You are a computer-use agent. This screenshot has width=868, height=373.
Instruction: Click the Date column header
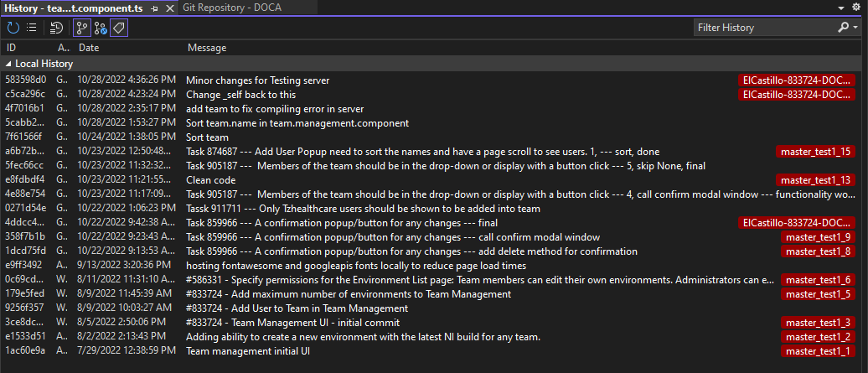(89, 48)
